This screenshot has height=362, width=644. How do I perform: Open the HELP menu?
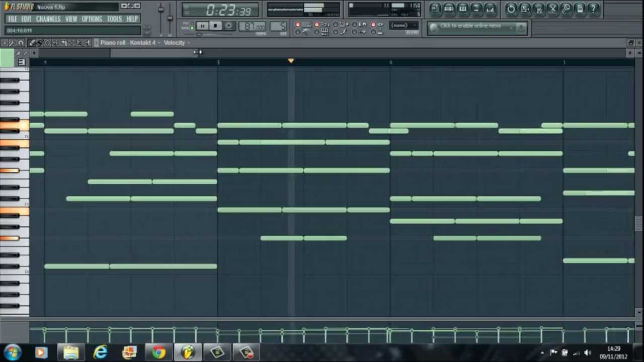click(x=132, y=19)
